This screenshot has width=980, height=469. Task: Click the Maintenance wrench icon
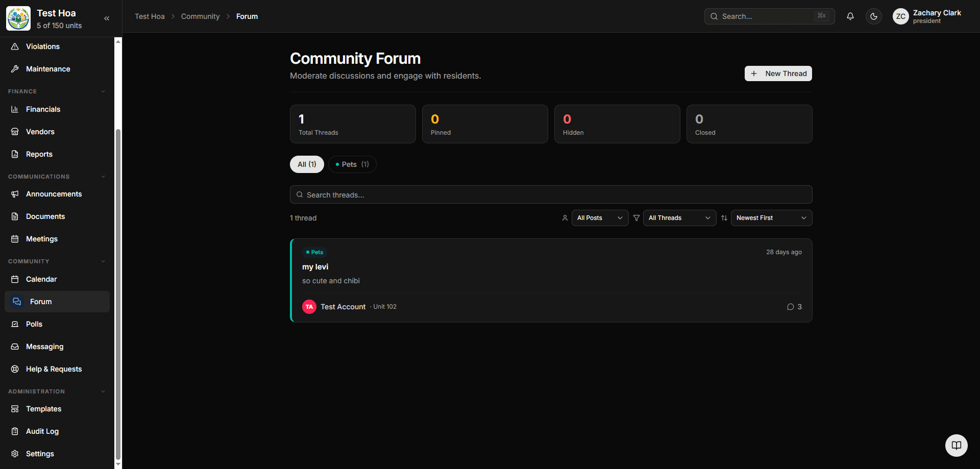(15, 69)
